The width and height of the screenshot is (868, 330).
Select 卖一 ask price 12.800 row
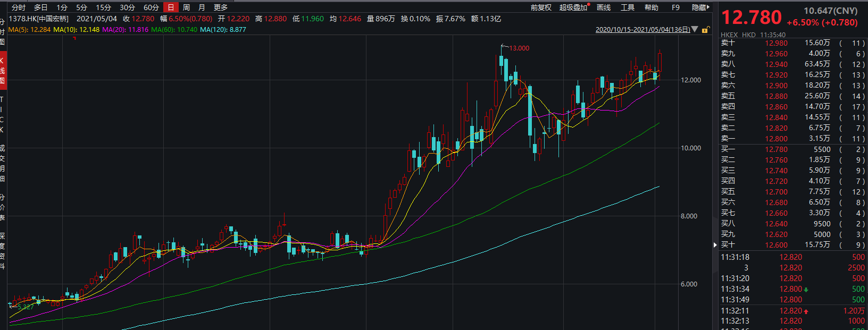(x=776, y=139)
